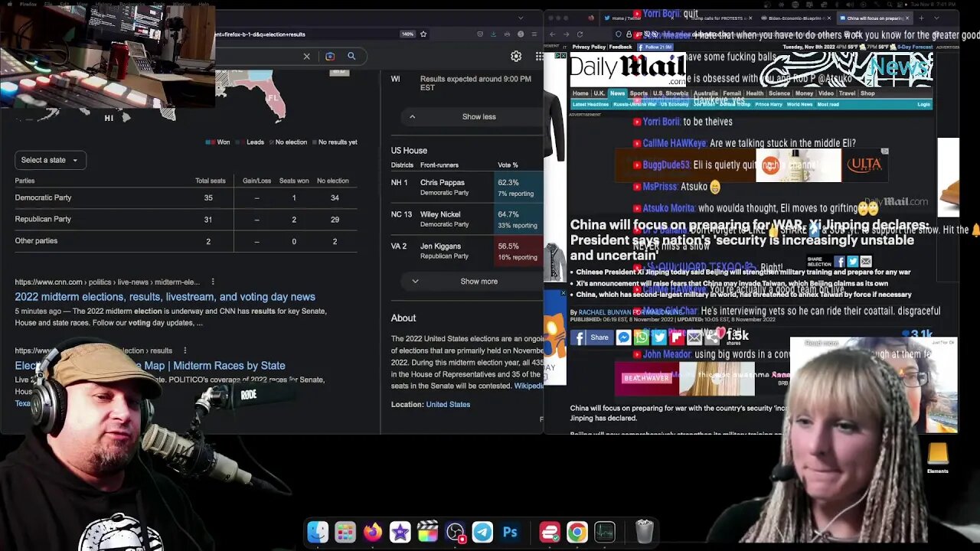980x551 pixels.
Task: Open OBS Studio from the Dock
Action: click(456, 532)
